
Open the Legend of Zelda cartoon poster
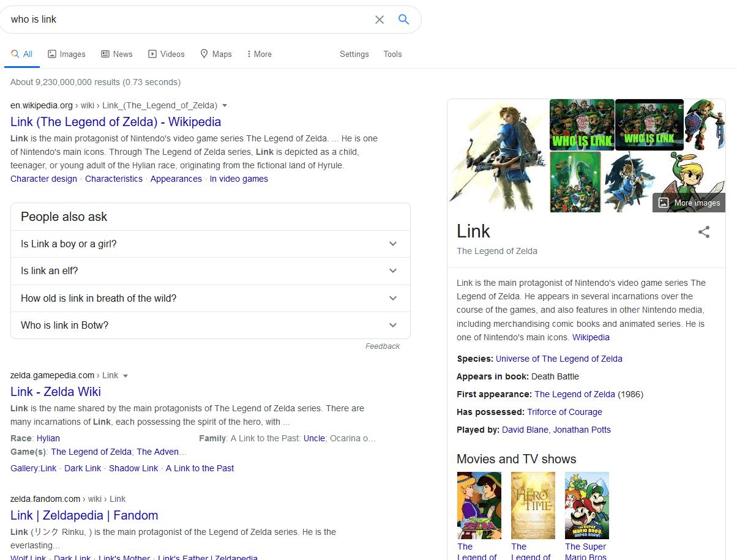tap(479, 506)
